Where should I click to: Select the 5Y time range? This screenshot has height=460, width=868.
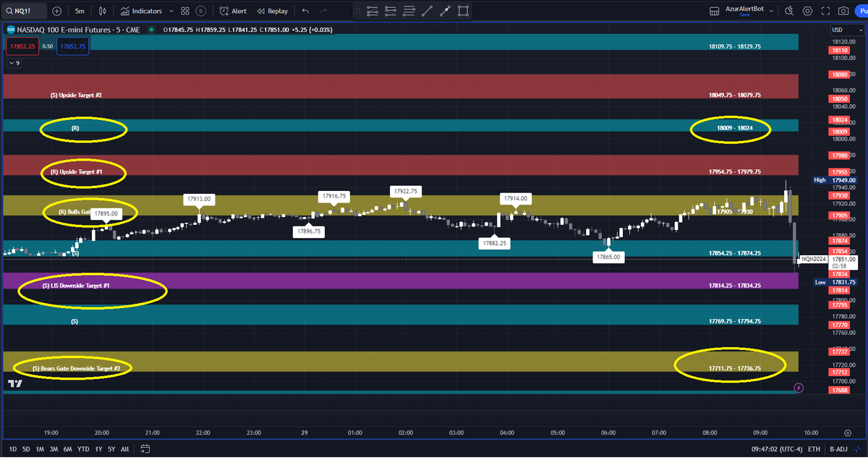click(x=111, y=449)
